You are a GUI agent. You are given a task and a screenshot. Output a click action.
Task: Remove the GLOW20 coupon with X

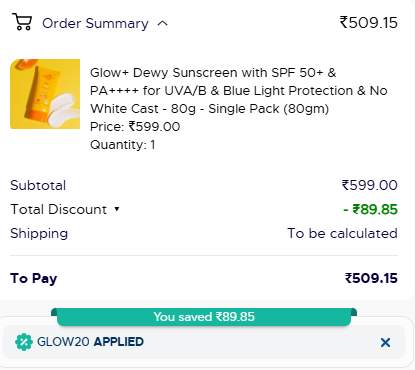tap(385, 342)
